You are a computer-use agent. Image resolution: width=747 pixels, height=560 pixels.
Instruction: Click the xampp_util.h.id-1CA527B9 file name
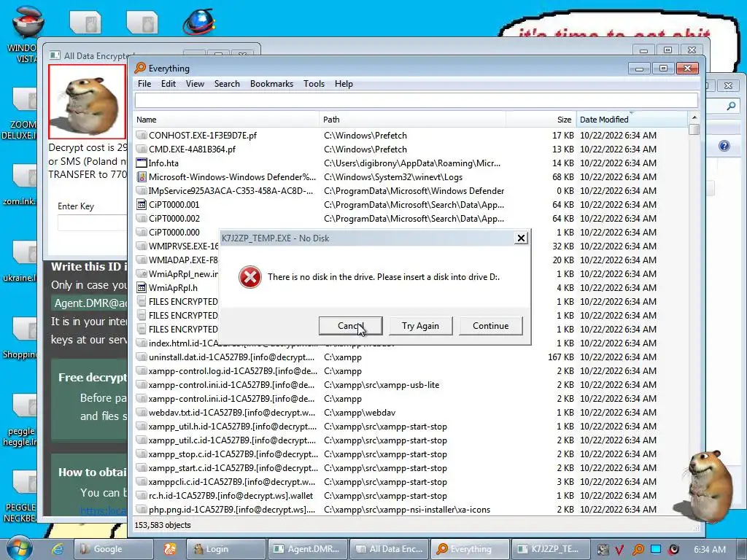(x=233, y=426)
